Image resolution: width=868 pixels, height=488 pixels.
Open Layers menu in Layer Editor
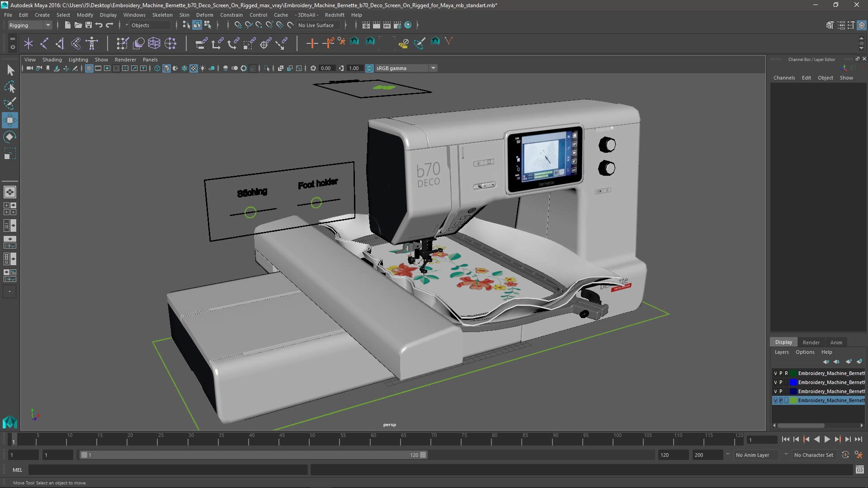[781, 352]
